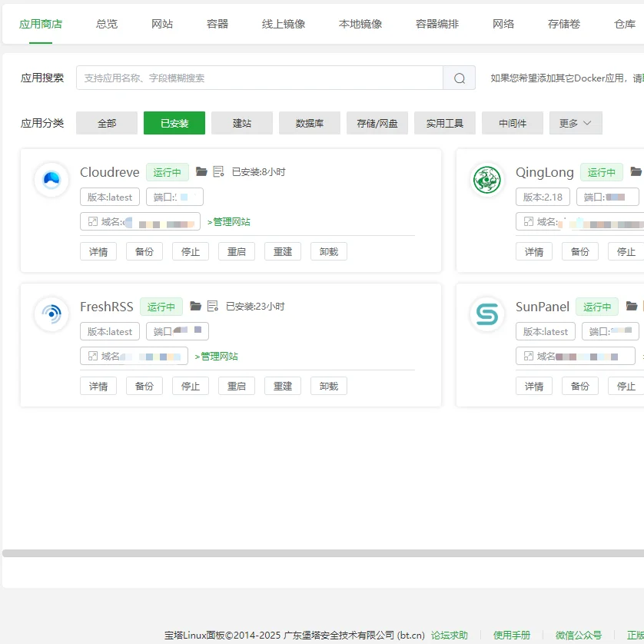Click the FreshRSS app logo
The width and height of the screenshot is (644, 644).
(51, 314)
